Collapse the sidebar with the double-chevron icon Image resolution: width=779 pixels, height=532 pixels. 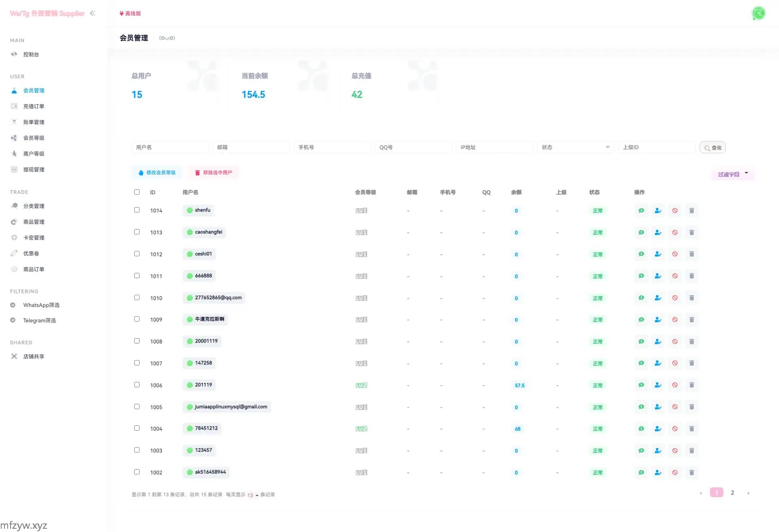coord(93,13)
